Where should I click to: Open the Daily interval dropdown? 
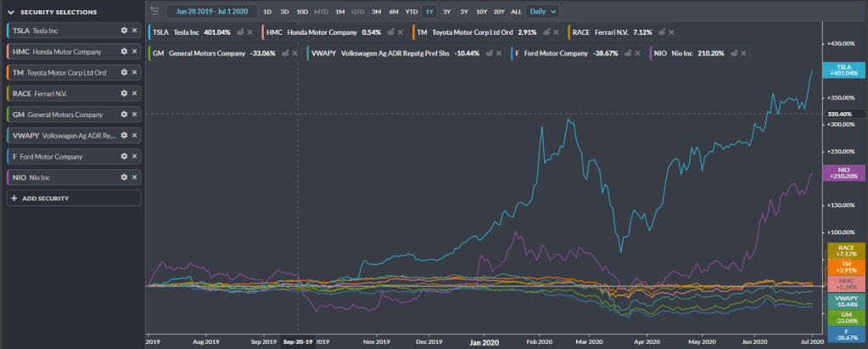(x=542, y=11)
